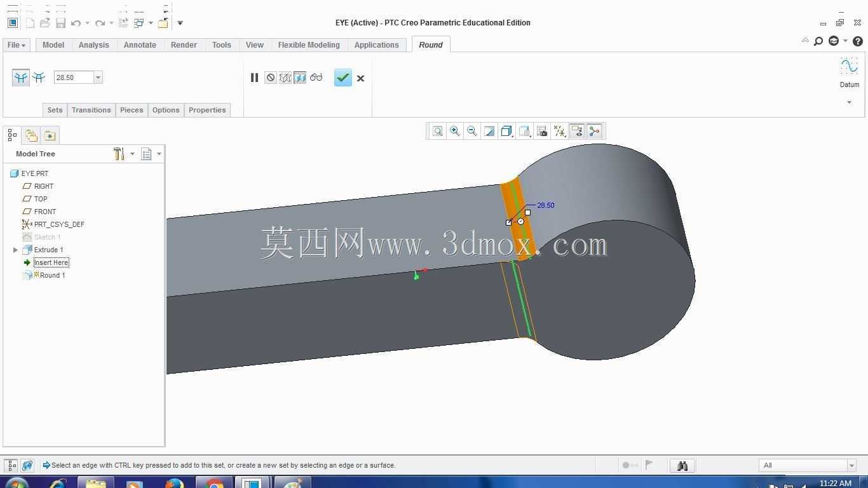Image resolution: width=868 pixels, height=488 pixels.
Task: Open the Sets panel
Action: coord(55,110)
